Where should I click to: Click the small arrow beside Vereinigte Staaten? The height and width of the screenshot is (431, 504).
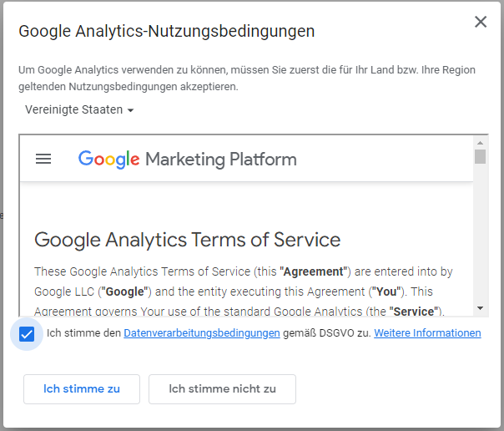[130, 110]
